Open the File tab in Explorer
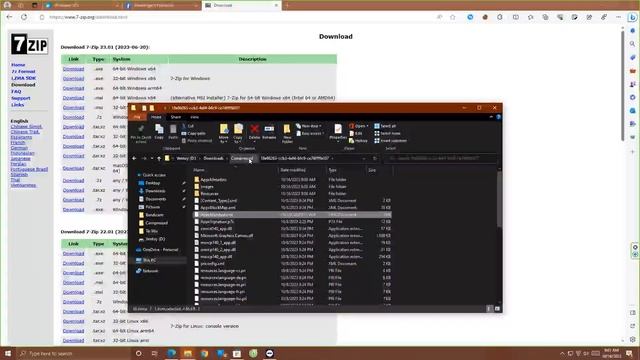The height and width of the screenshot is (360, 640). (137, 117)
